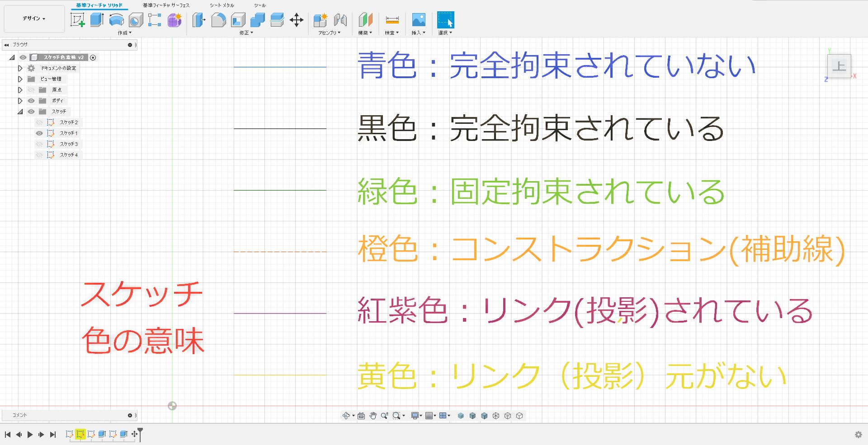Expand the ドキュメントの設定 tree node

pos(20,68)
